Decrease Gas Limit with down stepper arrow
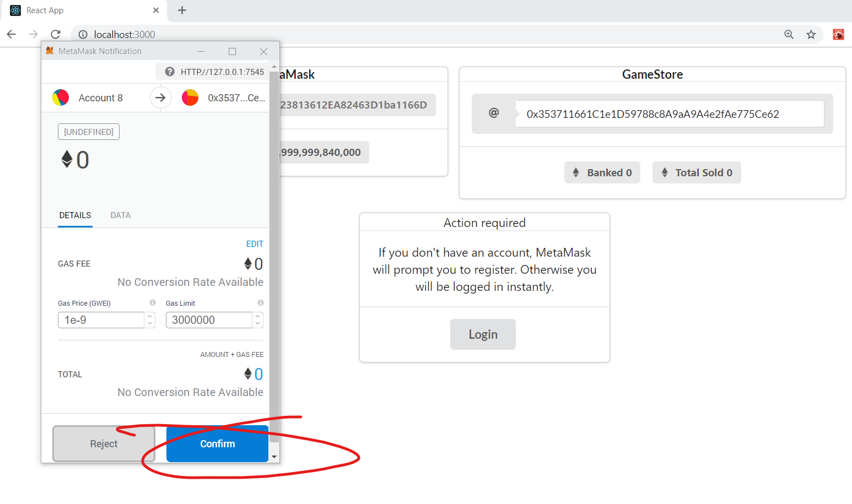 tap(258, 324)
